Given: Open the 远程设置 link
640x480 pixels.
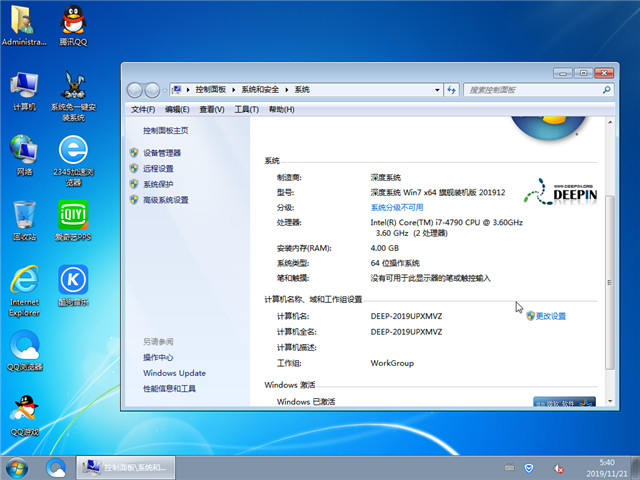Looking at the screenshot, I should tap(158, 169).
